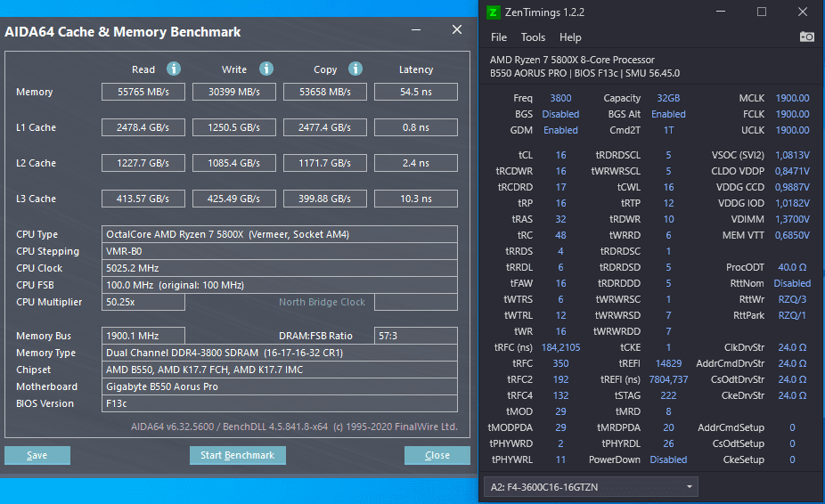Take screenshot with ZenTimings camera icon
The height and width of the screenshot is (504, 825).
tap(806, 37)
